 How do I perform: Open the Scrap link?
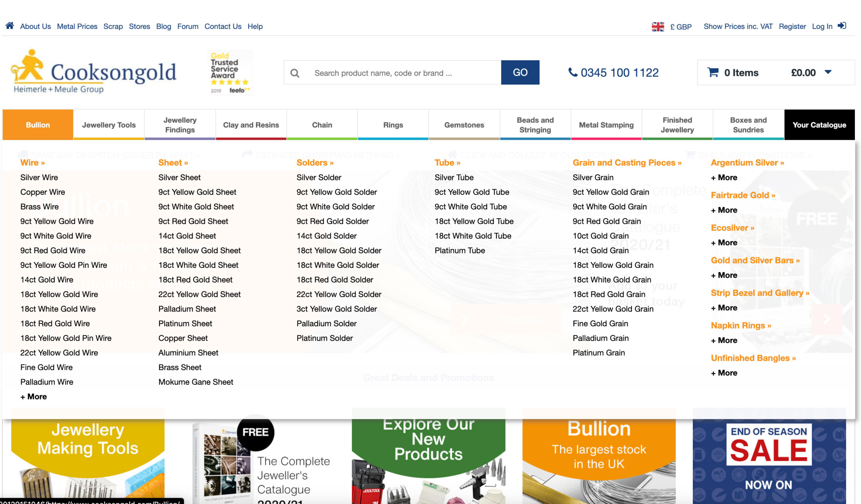[113, 26]
